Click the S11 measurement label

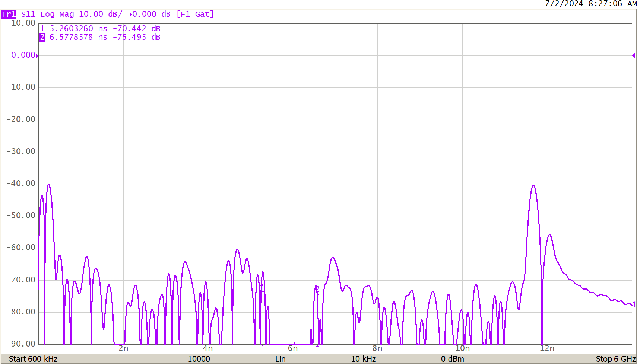(28, 14)
